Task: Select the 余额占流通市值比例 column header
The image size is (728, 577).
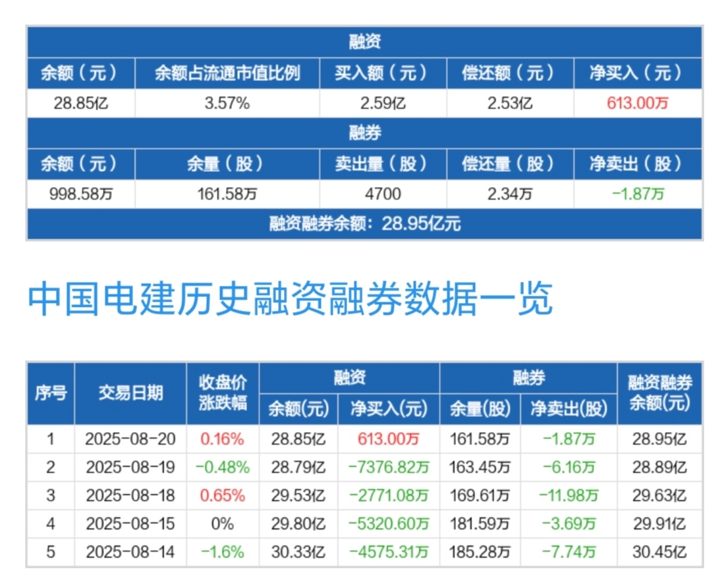Action: tap(227, 73)
